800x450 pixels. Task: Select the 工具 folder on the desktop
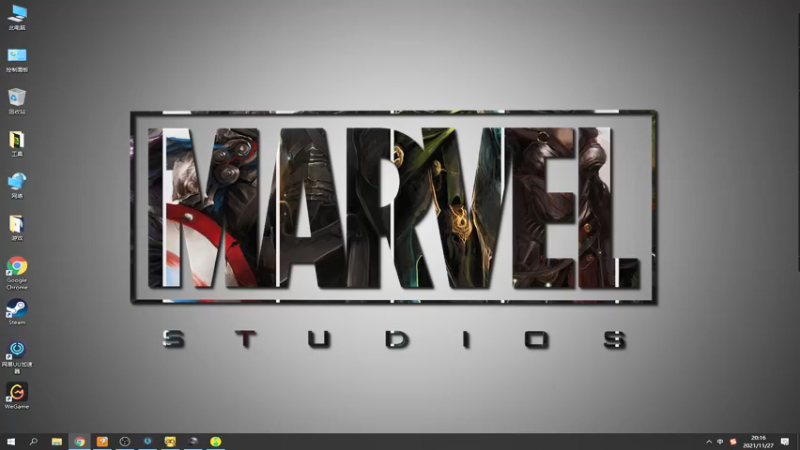[17, 144]
